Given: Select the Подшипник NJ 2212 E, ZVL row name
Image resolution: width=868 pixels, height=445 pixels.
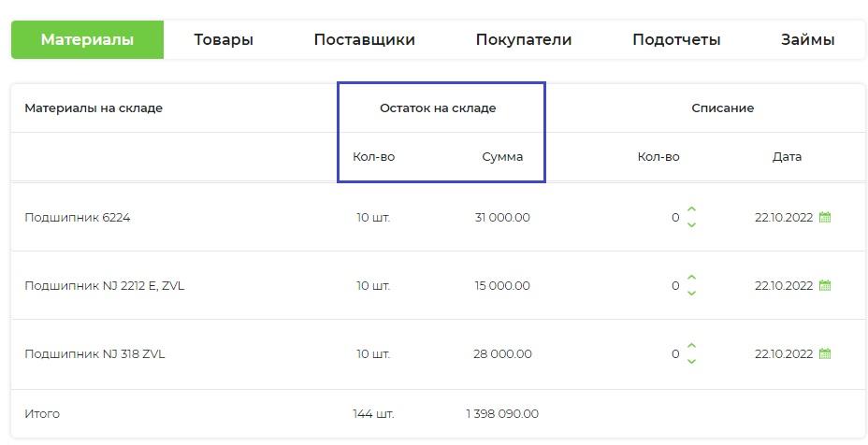Looking at the screenshot, I should (104, 285).
